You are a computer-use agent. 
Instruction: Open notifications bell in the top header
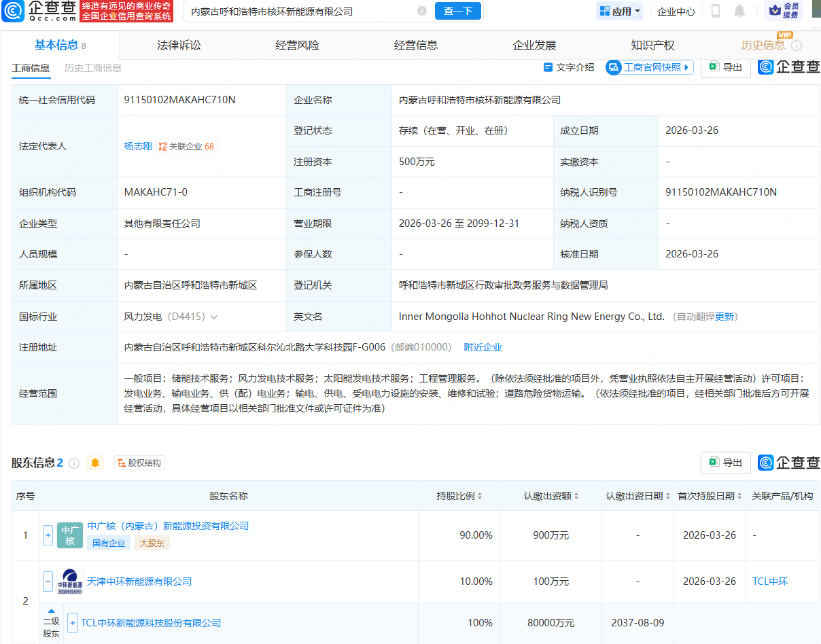pos(739,12)
